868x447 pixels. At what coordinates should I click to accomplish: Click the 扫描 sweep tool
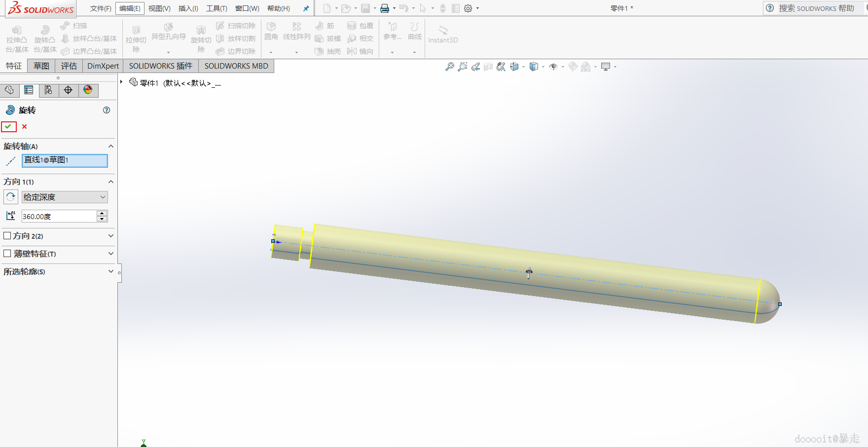[x=73, y=26]
